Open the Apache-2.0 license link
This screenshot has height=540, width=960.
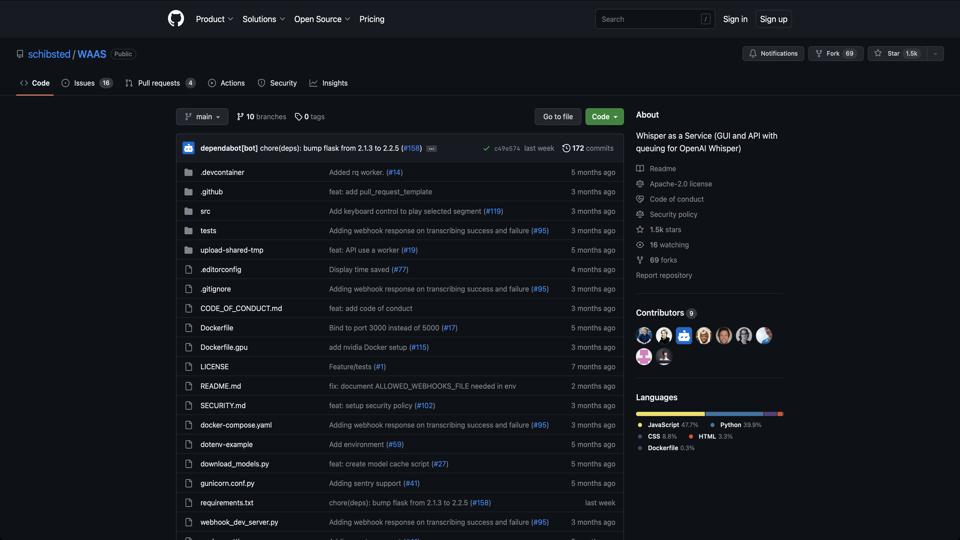(x=680, y=184)
